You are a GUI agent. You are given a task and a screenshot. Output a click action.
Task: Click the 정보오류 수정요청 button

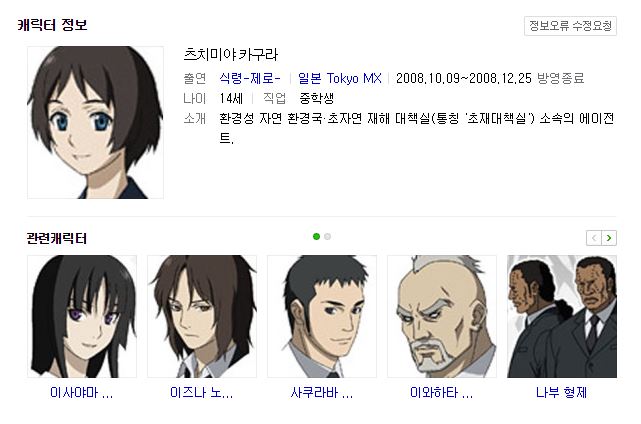pos(570,26)
